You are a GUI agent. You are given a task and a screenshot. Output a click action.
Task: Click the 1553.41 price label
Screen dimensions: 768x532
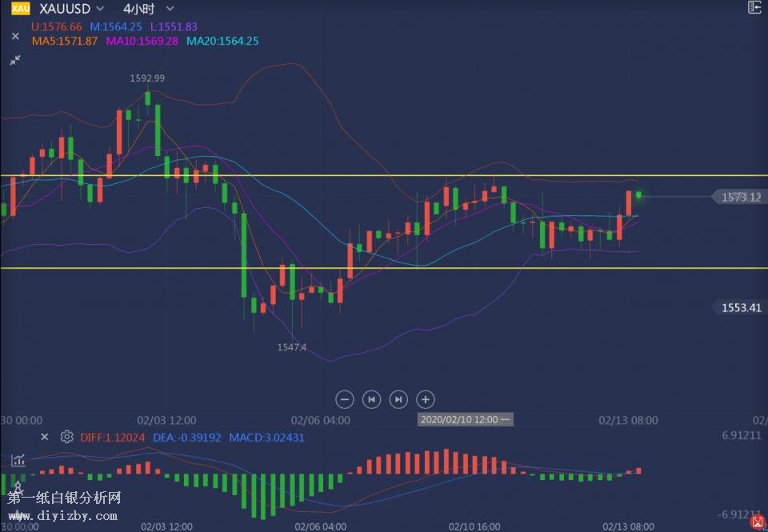(x=739, y=307)
